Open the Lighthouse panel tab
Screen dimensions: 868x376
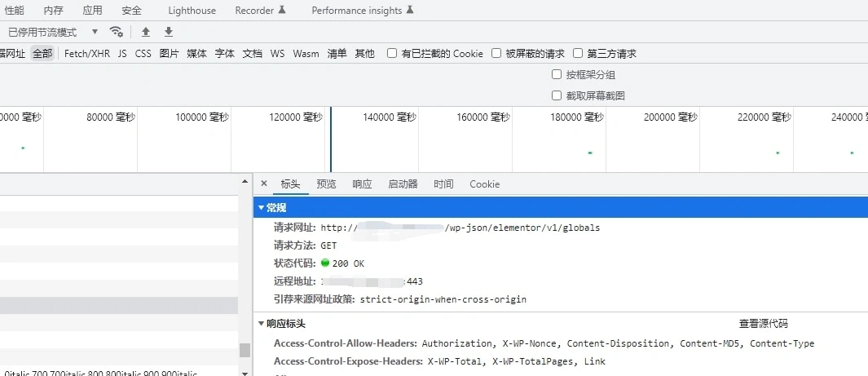(192, 11)
